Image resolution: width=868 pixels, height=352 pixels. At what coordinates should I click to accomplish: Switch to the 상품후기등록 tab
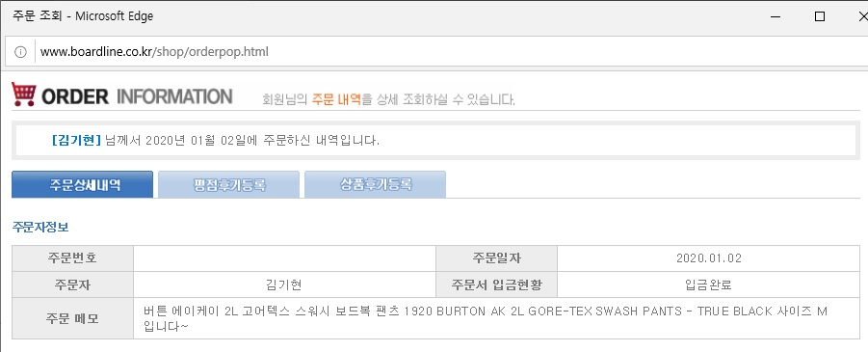[x=376, y=184]
